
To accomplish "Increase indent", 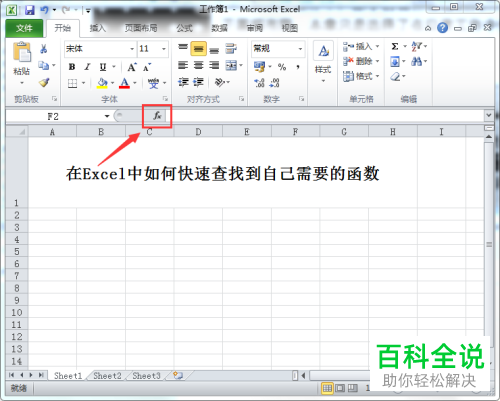I will (198, 82).
